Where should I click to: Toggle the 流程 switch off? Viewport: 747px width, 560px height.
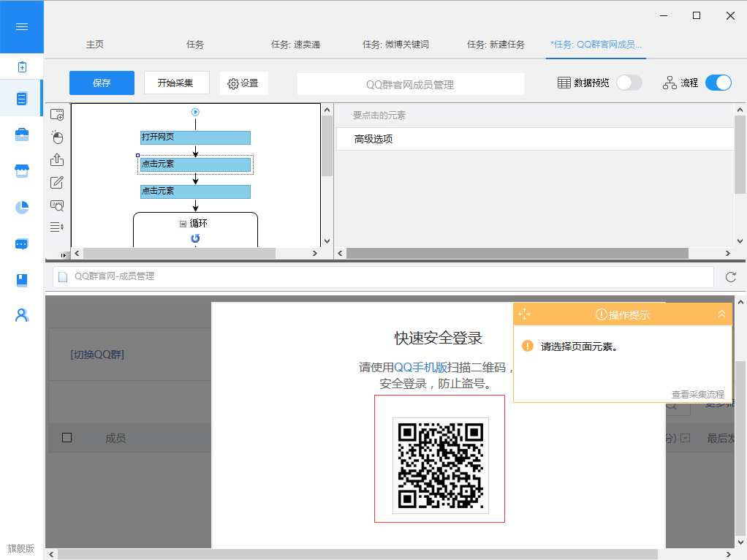[718, 83]
